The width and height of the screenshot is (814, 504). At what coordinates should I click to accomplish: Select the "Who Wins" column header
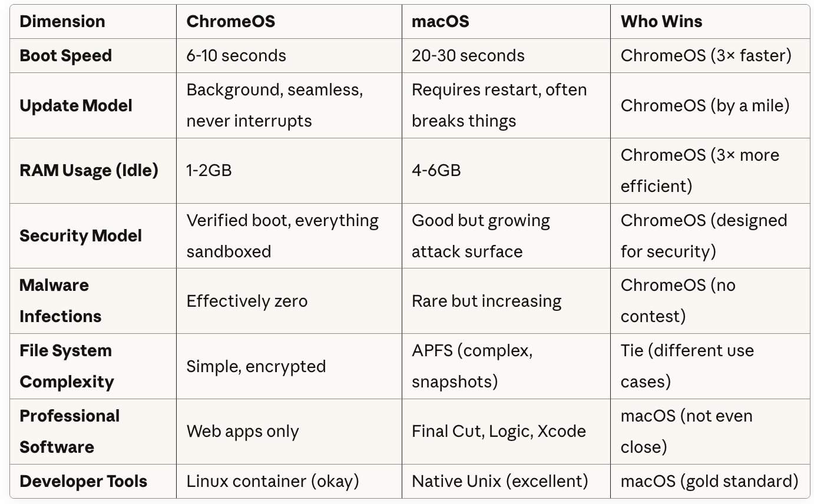(661, 22)
